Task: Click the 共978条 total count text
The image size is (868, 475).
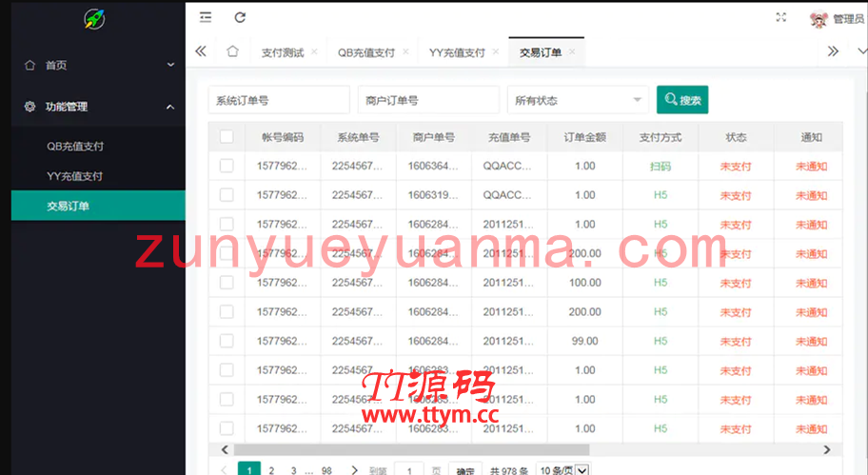Action: click(x=509, y=470)
